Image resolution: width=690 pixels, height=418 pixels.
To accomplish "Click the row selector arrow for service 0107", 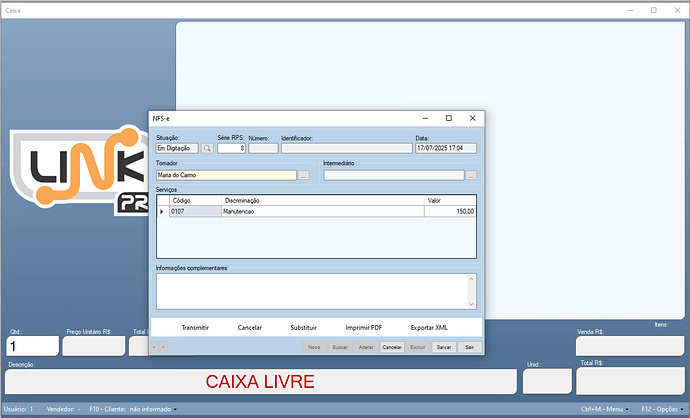I will tap(162, 212).
